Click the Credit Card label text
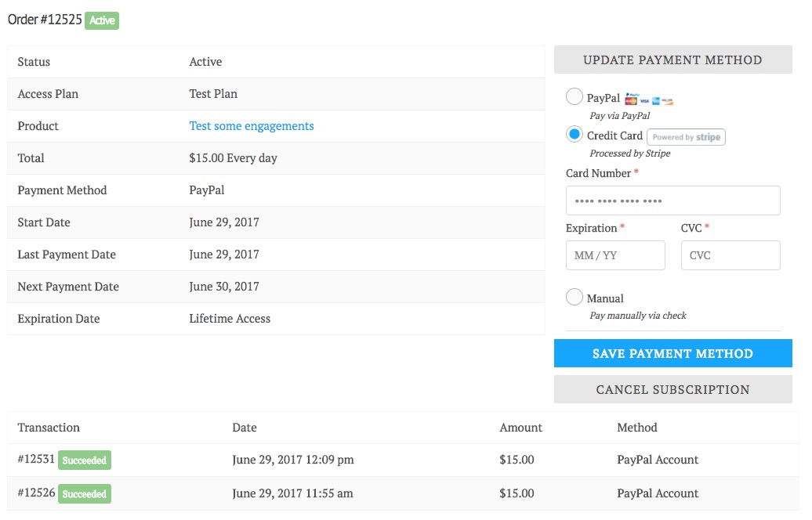 point(614,135)
